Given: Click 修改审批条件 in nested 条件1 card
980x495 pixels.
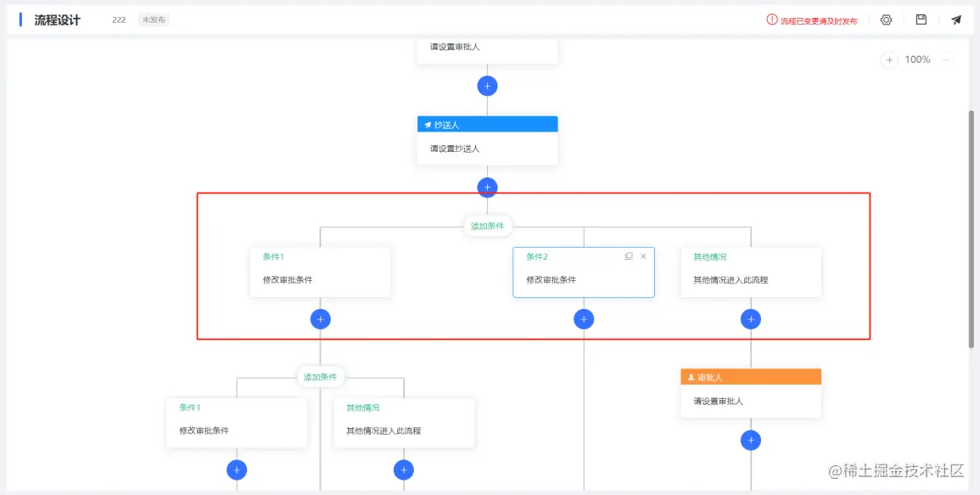Looking at the screenshot, I should coord(204,430).
